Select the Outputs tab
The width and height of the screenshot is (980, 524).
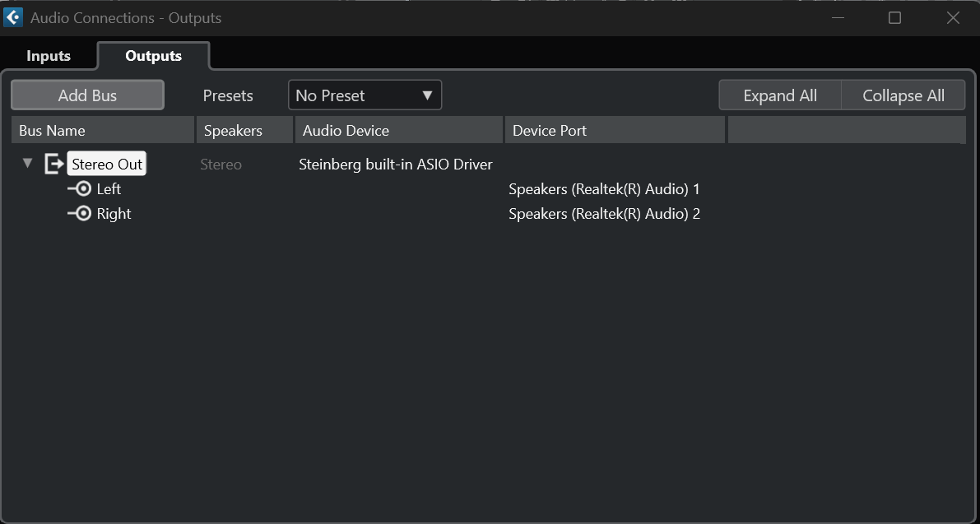tap(153, 56)
